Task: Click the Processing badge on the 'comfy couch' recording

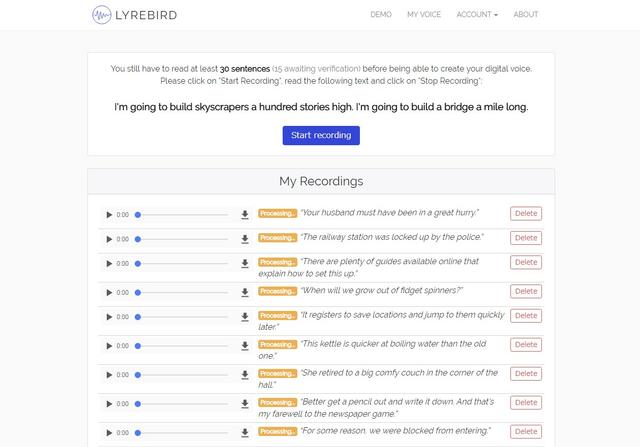Action: (278, 374)
